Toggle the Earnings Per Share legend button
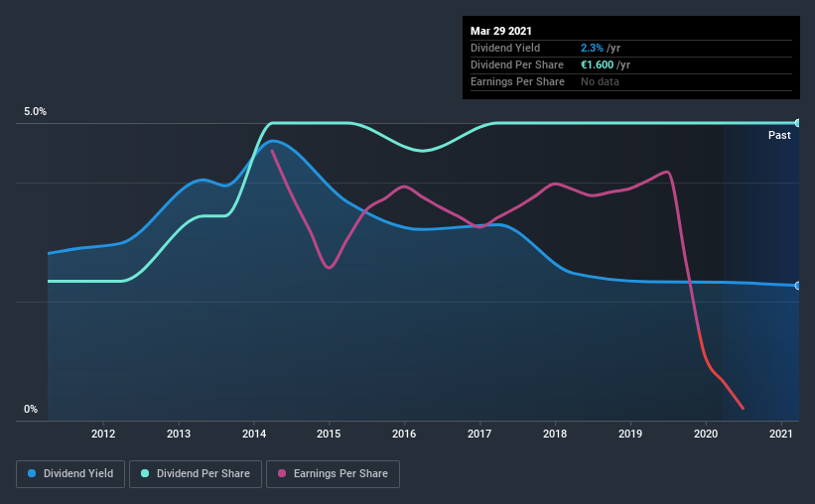815x504 pixels. [x=333, y=474]
